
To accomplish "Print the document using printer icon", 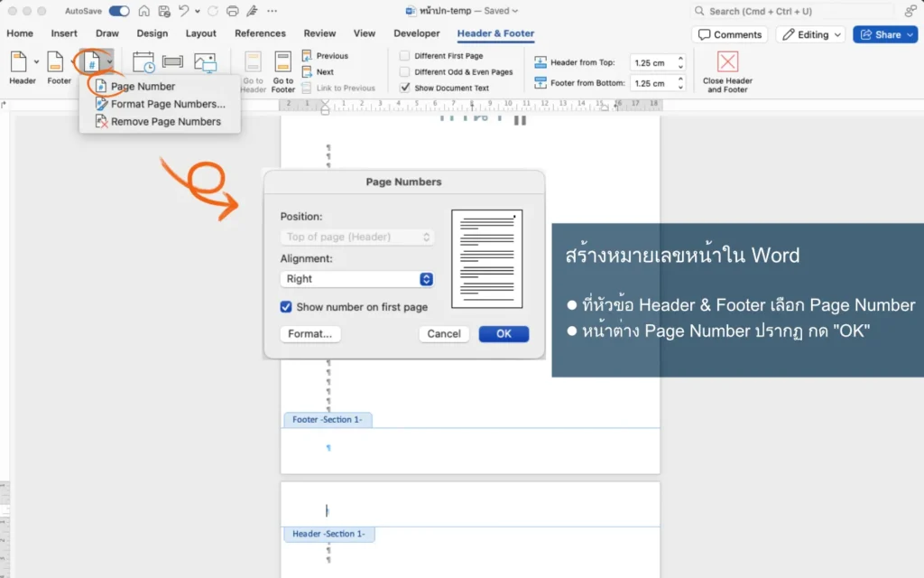I will 233,11.
